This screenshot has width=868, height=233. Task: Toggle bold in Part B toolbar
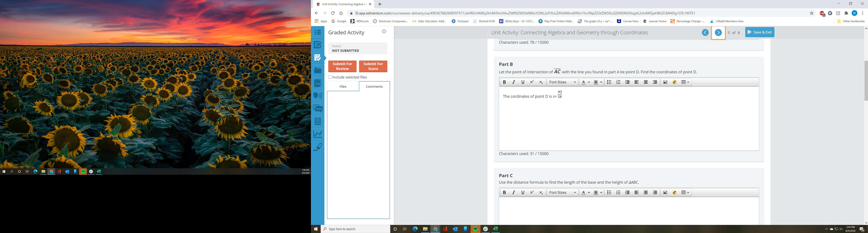tap(504, 82)
